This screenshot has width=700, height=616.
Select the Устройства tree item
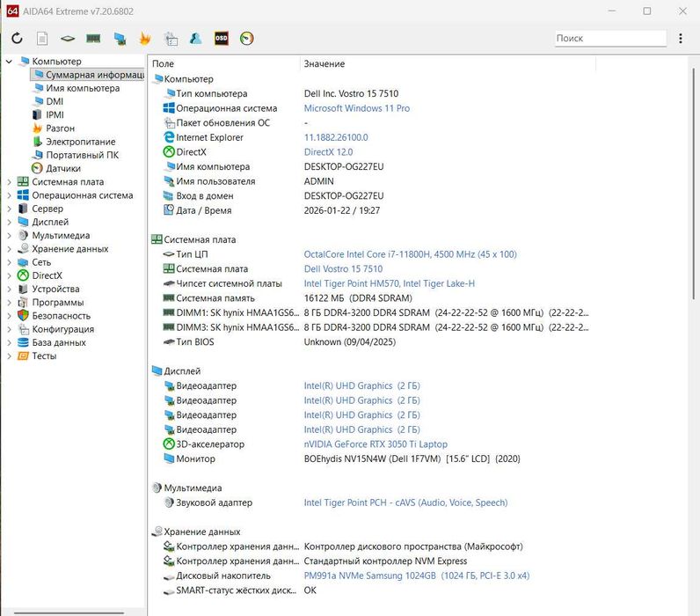click(55, 289)
